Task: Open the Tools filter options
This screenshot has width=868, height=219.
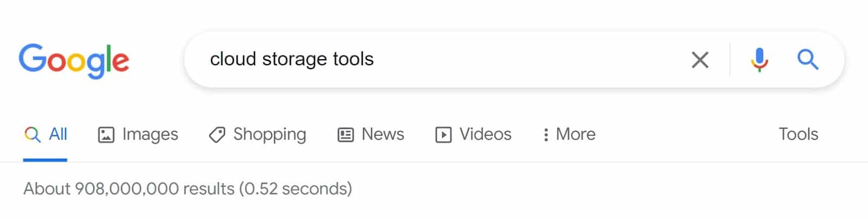Action: (x=798, y=134)
